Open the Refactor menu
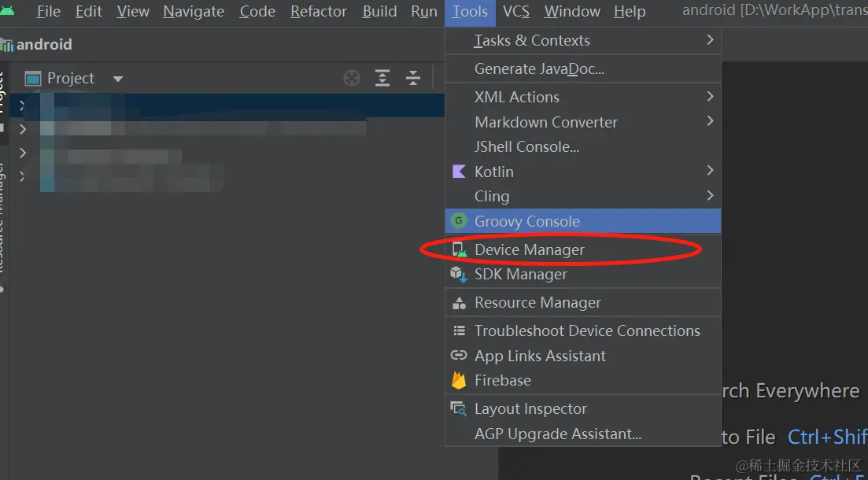The width and height of the screenshot is (868, 480). point(319,12)
